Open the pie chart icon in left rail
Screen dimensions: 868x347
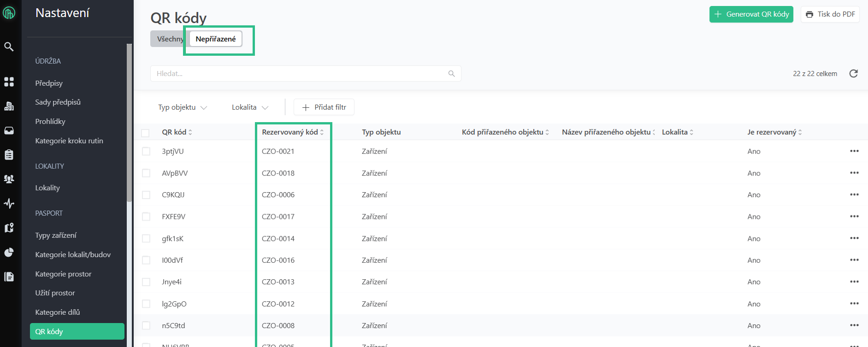coord(9,252)
